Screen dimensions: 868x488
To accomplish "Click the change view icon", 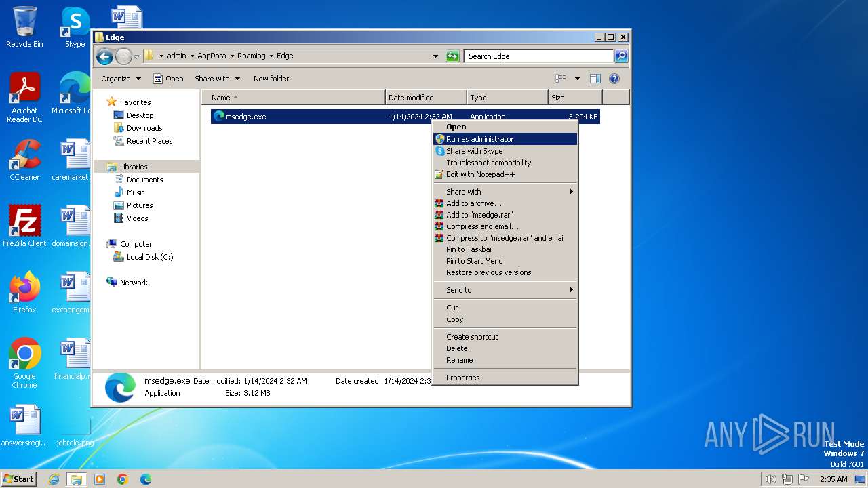I will pos(561,79).
